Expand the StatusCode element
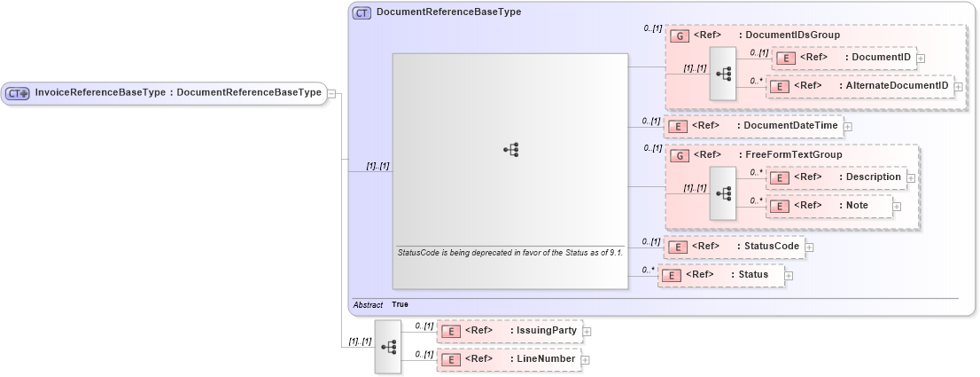This screenshot has height=377, width=980. [809, 247]
